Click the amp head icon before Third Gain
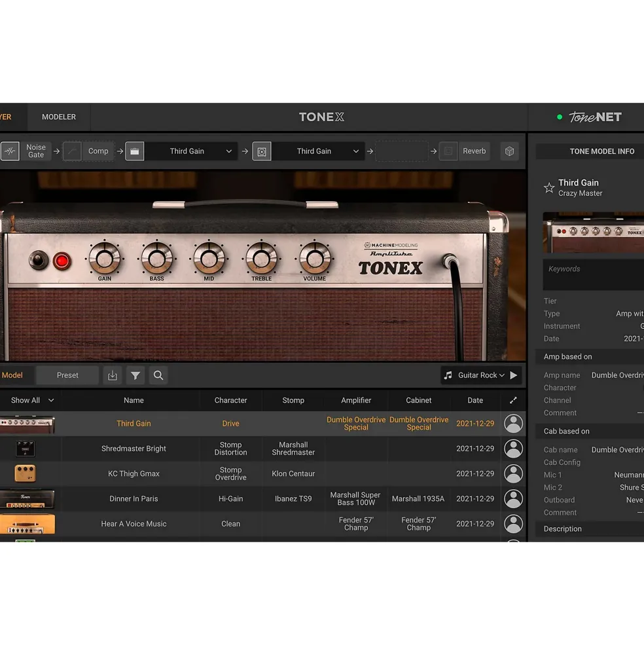The width and height of the screenshot is (644, 645). click(134, 151)
